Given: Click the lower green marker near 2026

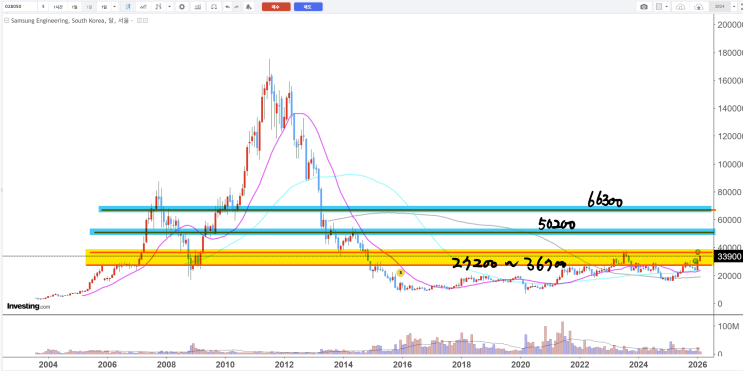Looking at the screenshot, I should pos(695,261).
